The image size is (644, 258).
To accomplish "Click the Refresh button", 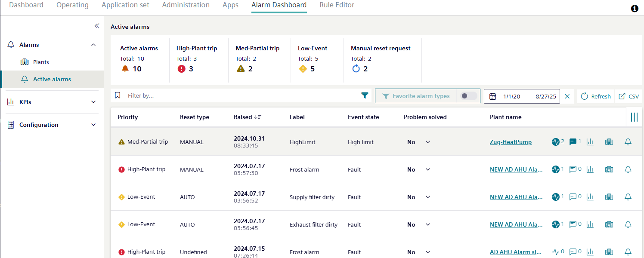I will [x=596, y=96].
